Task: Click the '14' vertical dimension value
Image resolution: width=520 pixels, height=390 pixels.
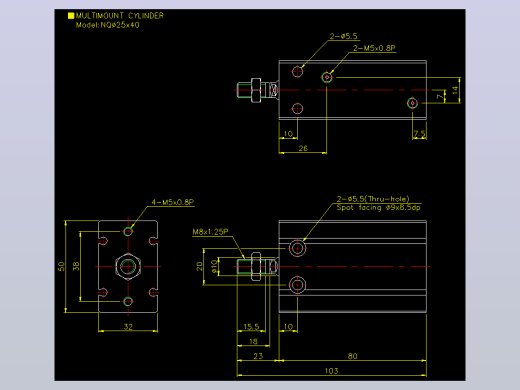Action: point(455,90)
